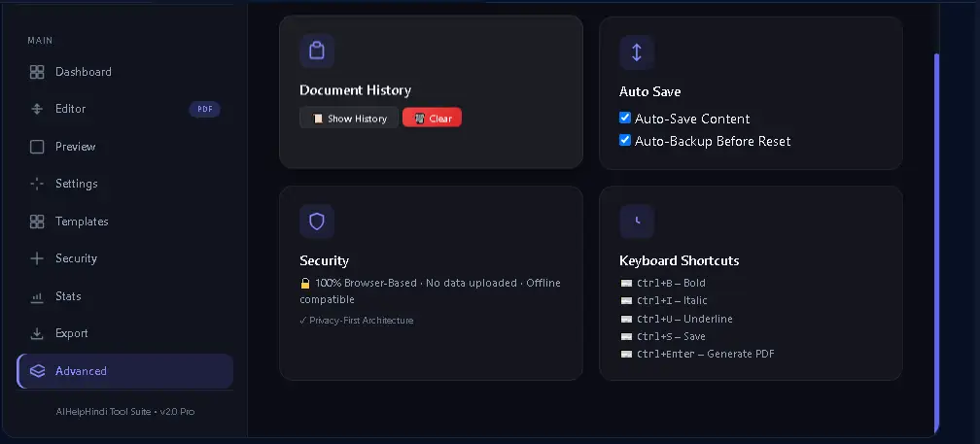Disable the Auto-Backup Before Reset checkbox
The height and width of the screenshot is (444, 980).
click(x=625, y=140)
